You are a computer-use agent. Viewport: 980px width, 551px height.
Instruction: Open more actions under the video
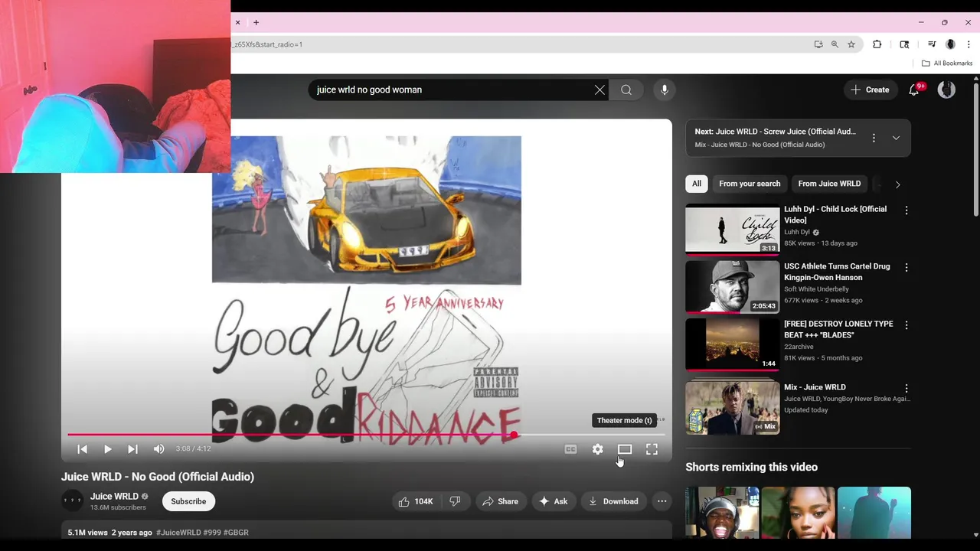point(662,501)
